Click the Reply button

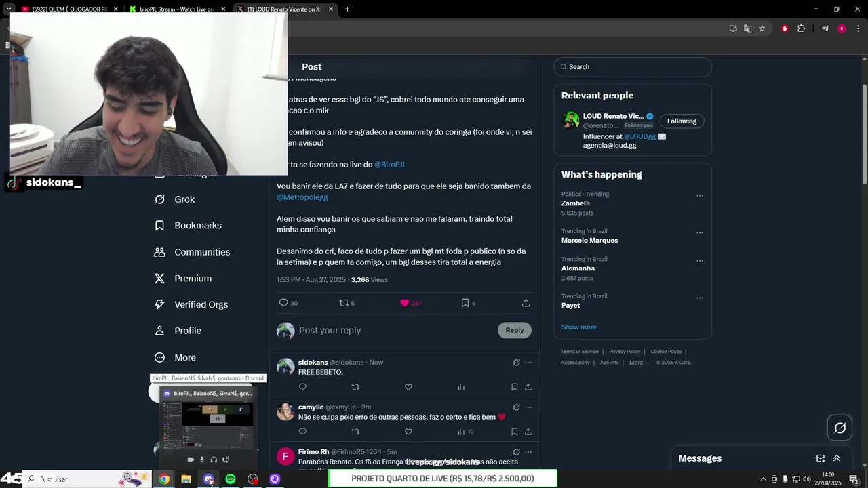point(515,330)
